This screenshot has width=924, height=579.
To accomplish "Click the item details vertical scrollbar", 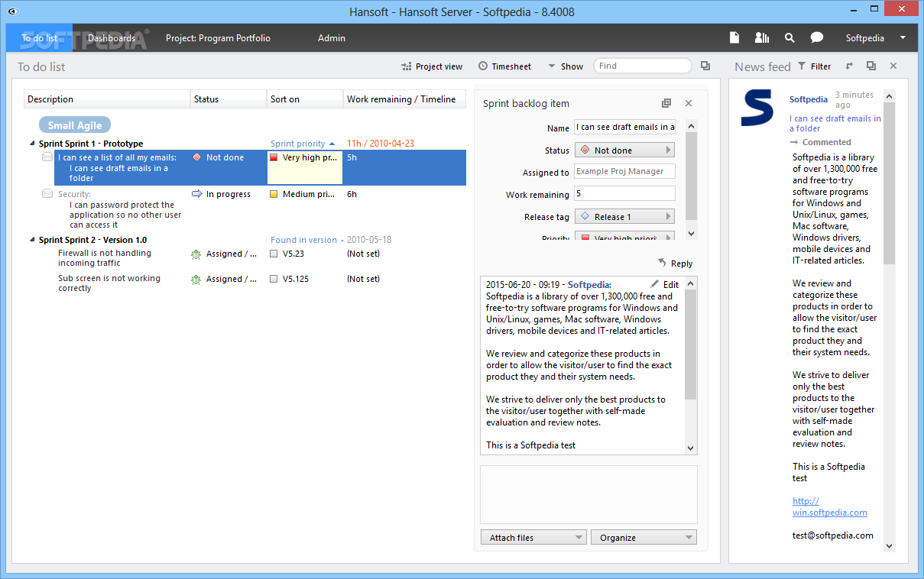I will 691,180.
